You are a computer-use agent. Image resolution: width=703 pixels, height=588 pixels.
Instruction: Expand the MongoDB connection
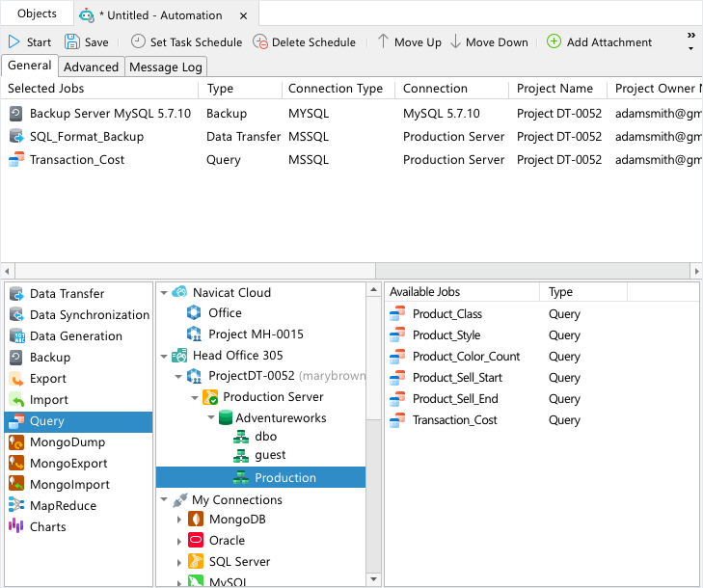click(x=179, y=520)
